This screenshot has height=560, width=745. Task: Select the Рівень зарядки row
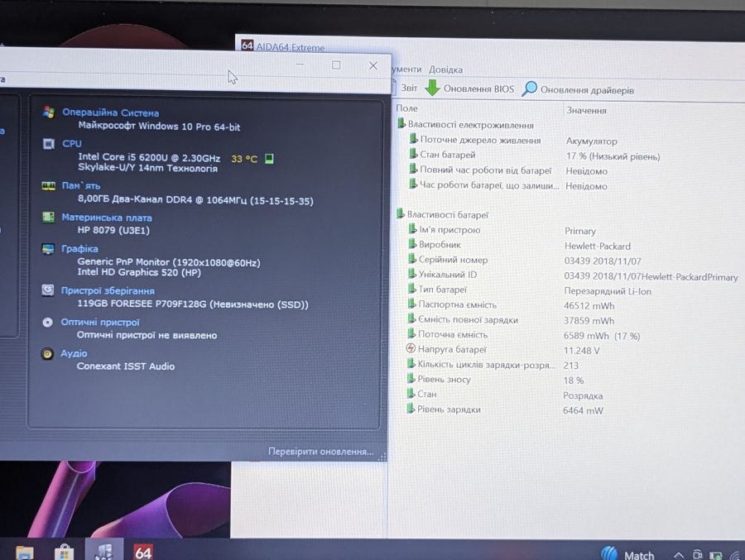[505, 409]
